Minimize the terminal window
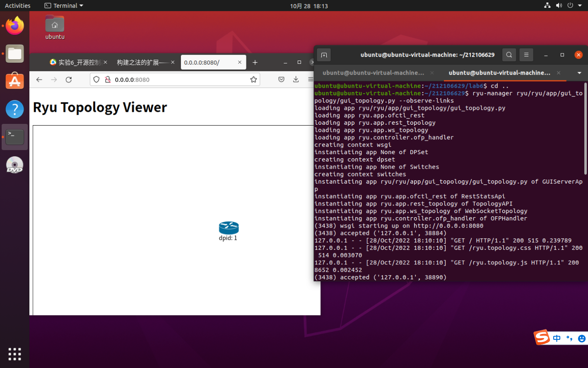This screenshot has height=368, width=588. [x=546, y=55]
